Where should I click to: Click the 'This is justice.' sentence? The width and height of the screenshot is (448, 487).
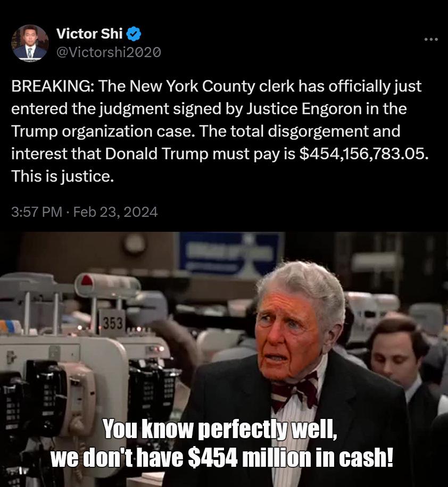(62, 177)
